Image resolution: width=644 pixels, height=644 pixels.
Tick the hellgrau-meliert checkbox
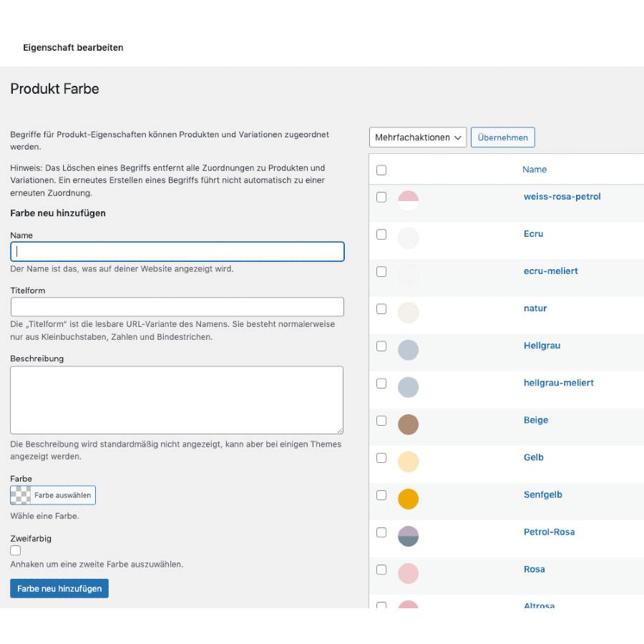(x=381, y=384)
